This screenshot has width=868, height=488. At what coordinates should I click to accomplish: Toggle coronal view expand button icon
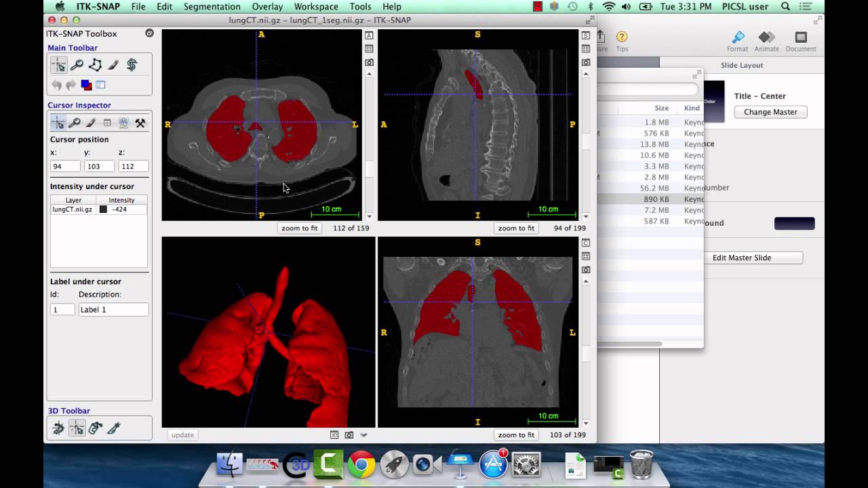point(586,243)
